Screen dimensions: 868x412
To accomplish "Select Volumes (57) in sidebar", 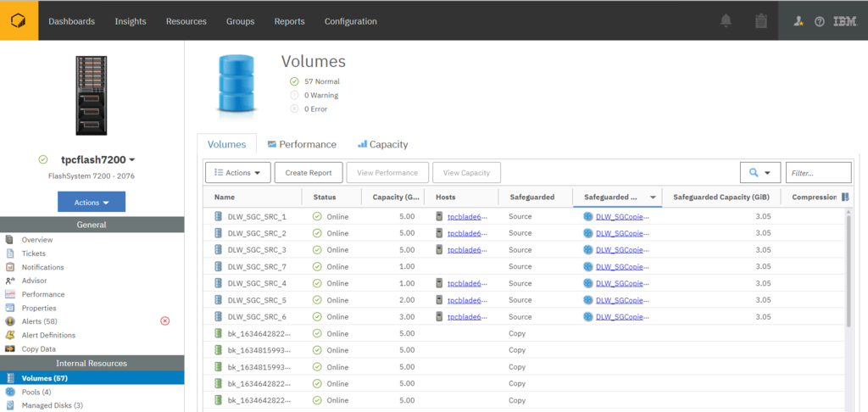I will 92,378.
